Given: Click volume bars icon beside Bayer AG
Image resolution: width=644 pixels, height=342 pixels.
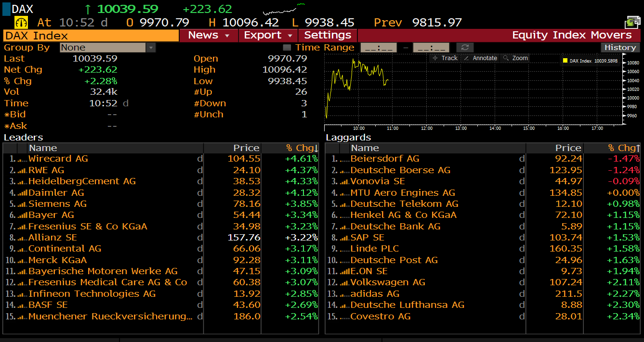Looking at the screenshot, I should coord(22,215).
